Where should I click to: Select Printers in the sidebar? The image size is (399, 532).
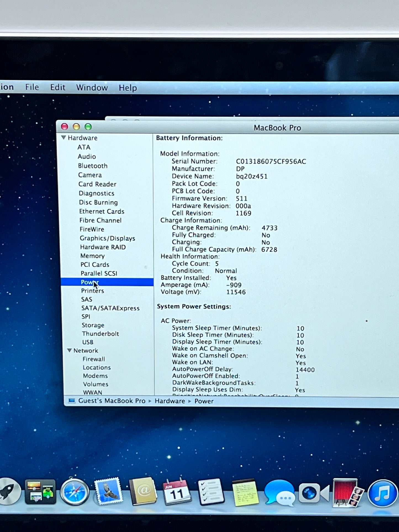(93, 291)
